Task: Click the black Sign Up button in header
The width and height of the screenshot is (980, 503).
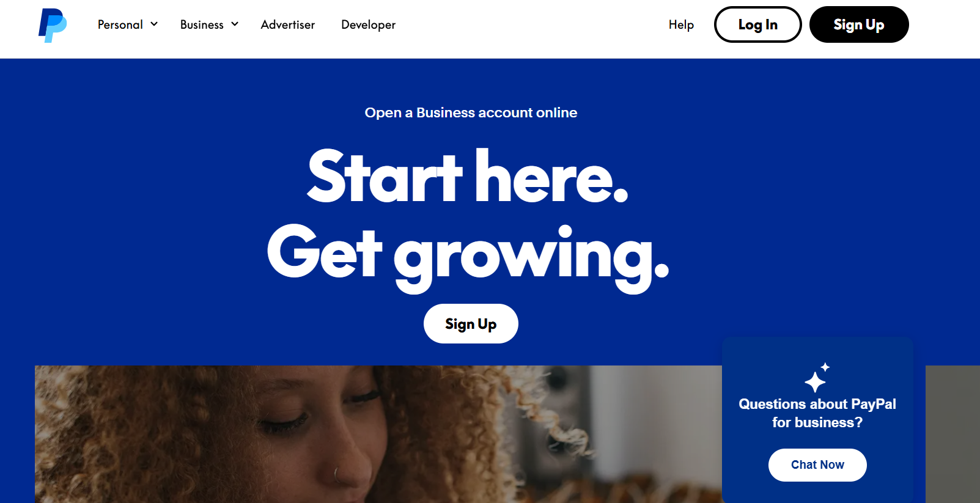Action: pyautogui.click(x=859, y=24)
